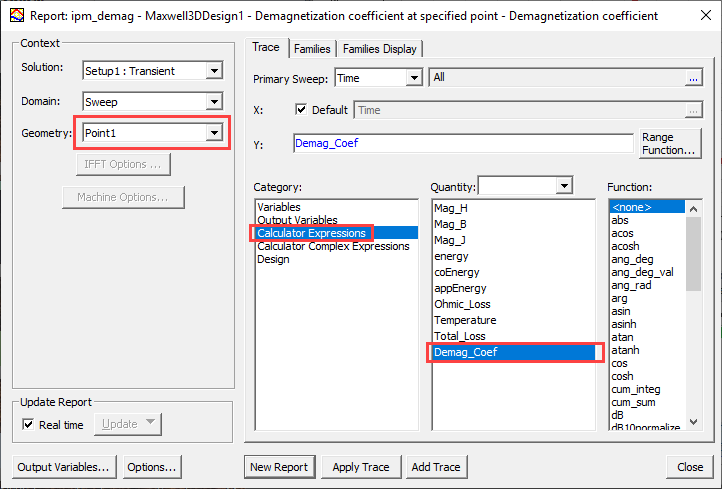Click the Primary Sweep All values field
Viewport: 722px width, 489px height.
pos(557,77)
